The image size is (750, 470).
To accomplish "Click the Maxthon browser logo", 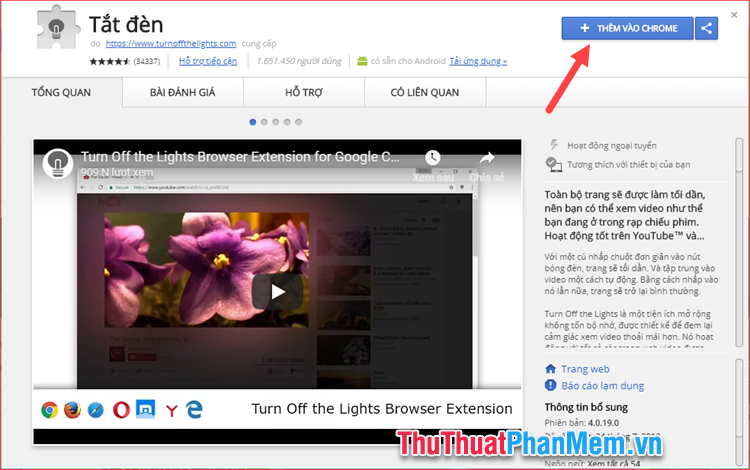I will coord(145,409).
